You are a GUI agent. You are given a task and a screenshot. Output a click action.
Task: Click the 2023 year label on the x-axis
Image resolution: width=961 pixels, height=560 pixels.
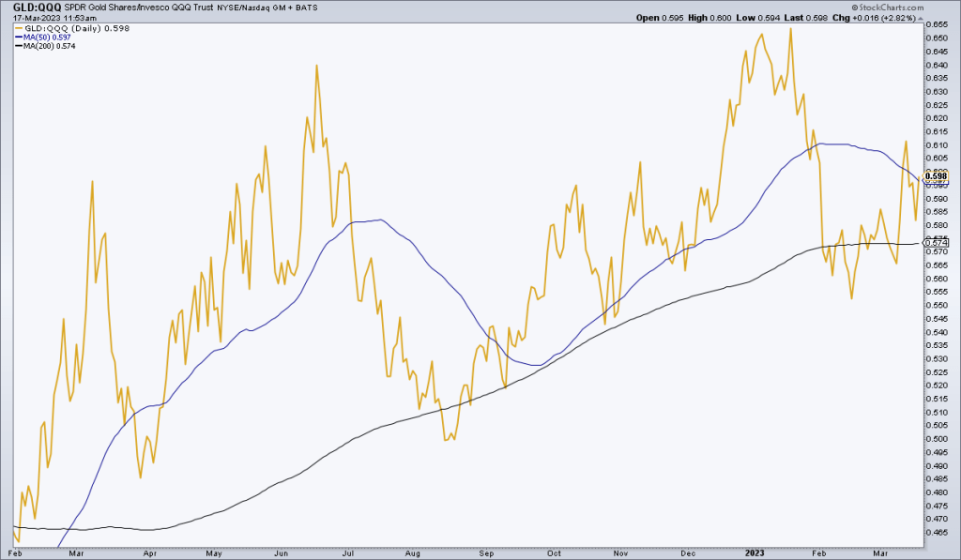point(755,553)
